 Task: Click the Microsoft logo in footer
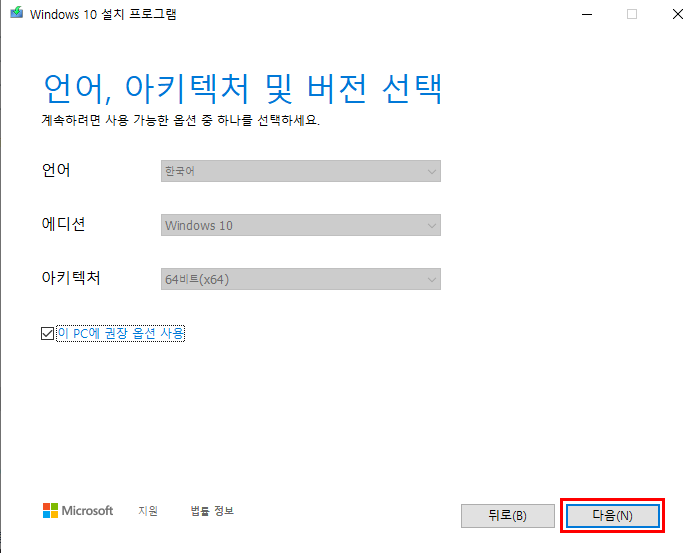pyautogui.click(x=78, y=511)
